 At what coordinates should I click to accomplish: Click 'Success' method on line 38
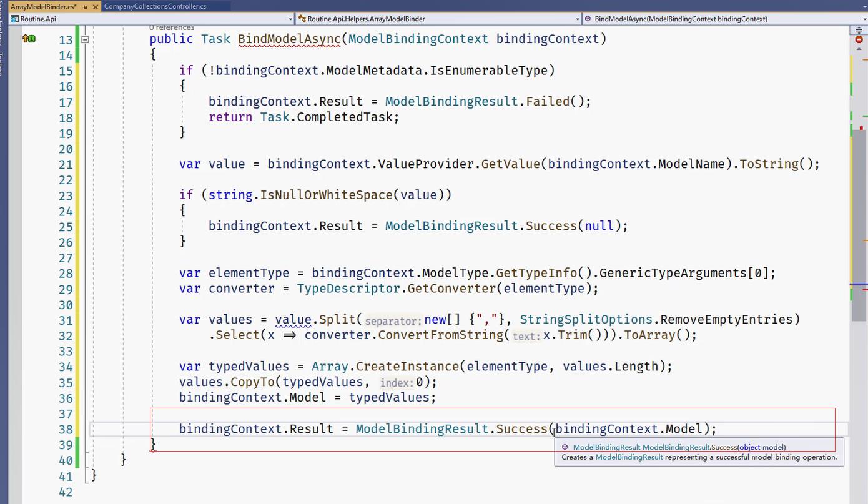(x=522, y=428)
